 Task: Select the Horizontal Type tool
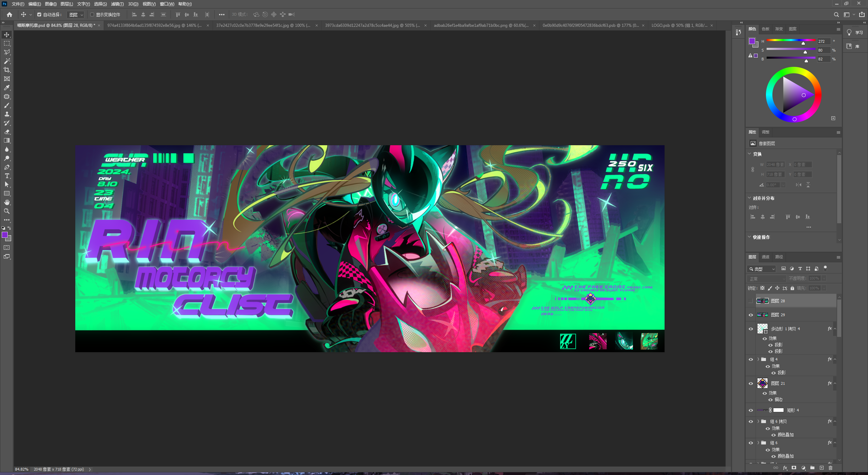pos(7,176)
